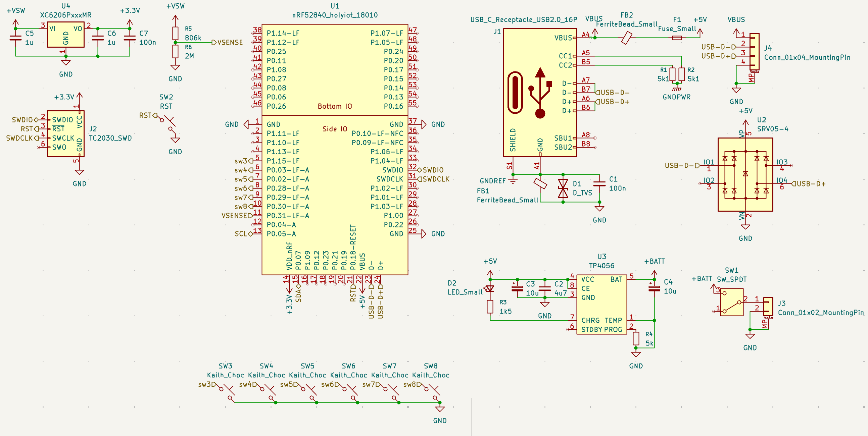
Task: Click the fuse symbol F1
Action: (x=677, y=38)
